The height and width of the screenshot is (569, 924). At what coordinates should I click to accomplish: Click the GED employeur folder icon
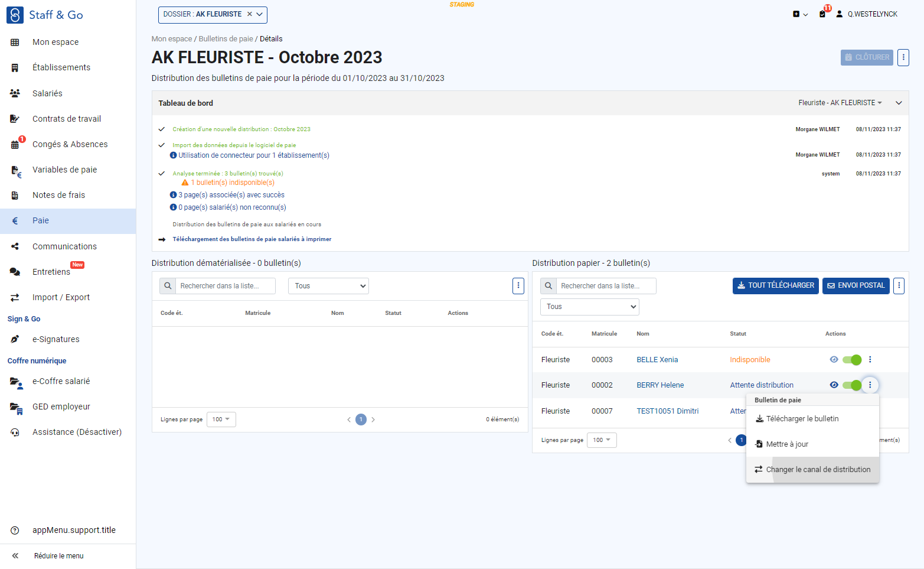(16, 407)
